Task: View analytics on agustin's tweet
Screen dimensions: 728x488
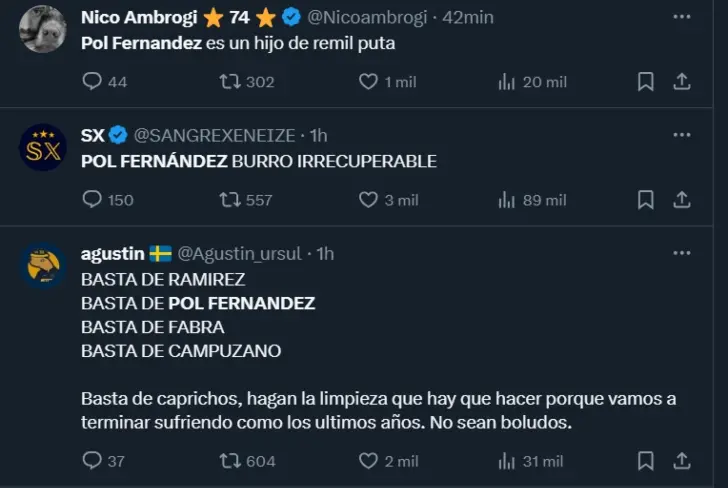Action: [x=507, y=461]
